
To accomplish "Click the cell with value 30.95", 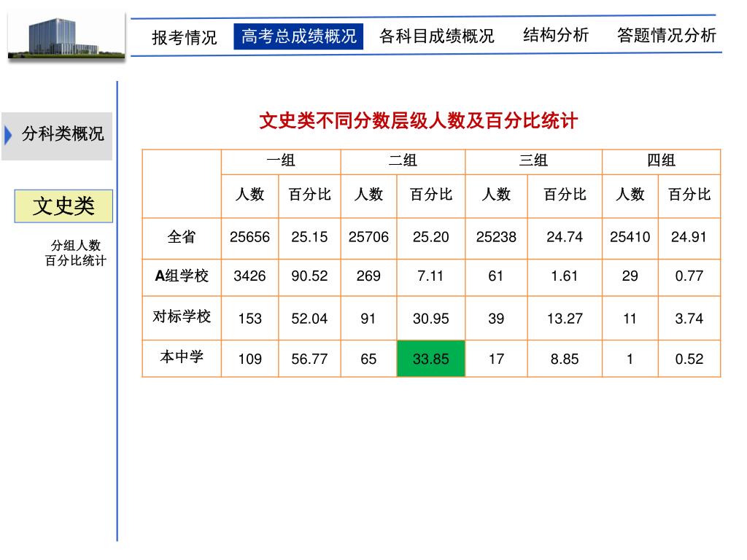I will [430, 318].
